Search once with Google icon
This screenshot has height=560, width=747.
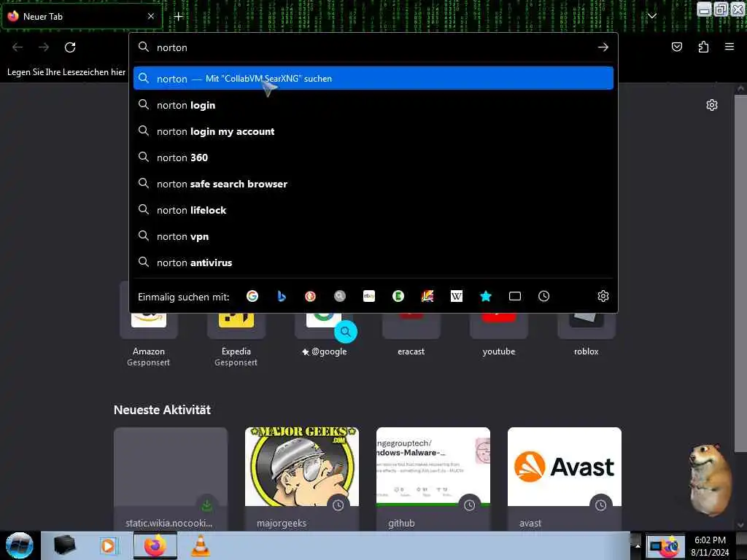coord(252,296)
